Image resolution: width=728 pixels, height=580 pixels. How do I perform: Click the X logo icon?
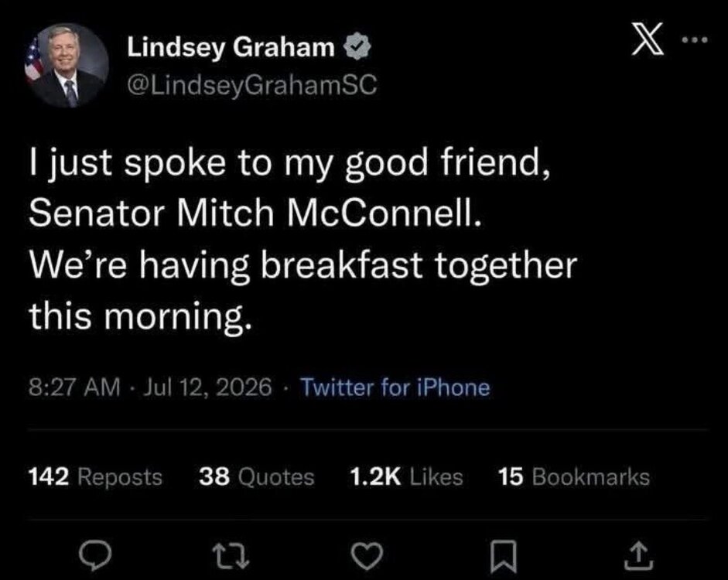[648, 40]
